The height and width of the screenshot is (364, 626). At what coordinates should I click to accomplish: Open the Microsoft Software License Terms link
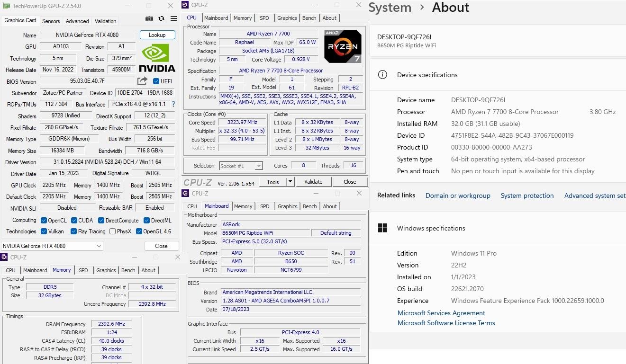(x=446, y=323)
